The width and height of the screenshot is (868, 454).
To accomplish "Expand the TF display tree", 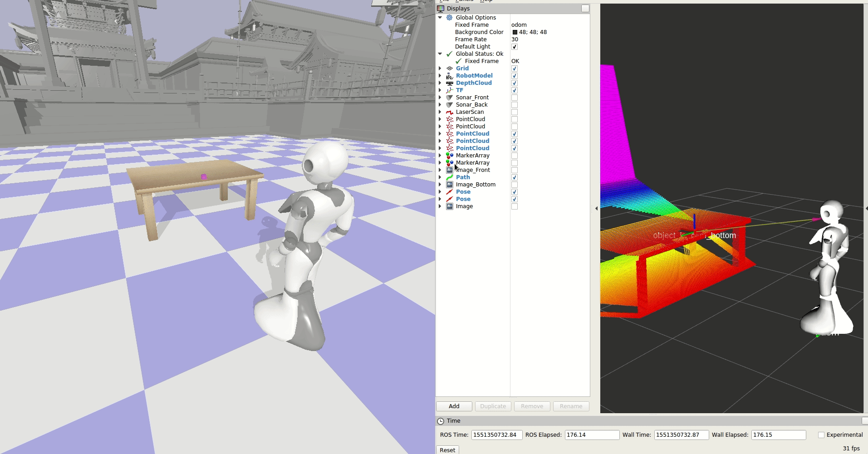I will [x=440, y=90].
